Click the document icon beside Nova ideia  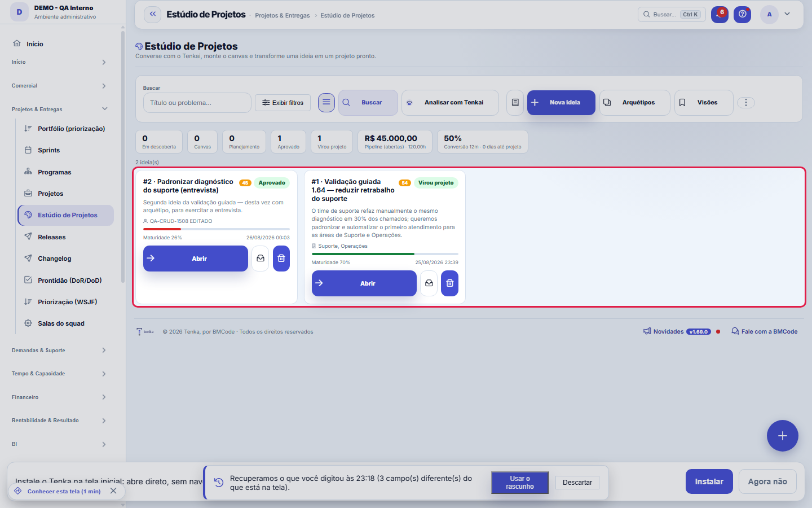515,103
